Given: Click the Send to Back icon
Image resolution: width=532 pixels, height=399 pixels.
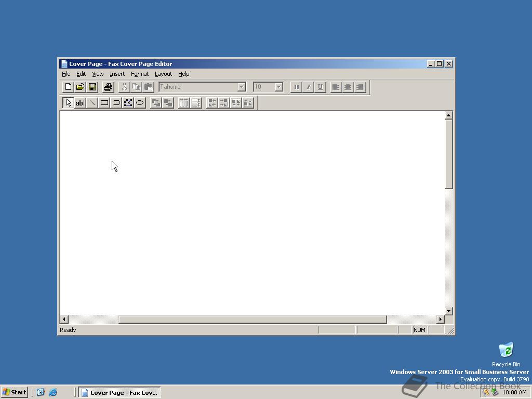Looking at the screenshot, I should point(168,103).
